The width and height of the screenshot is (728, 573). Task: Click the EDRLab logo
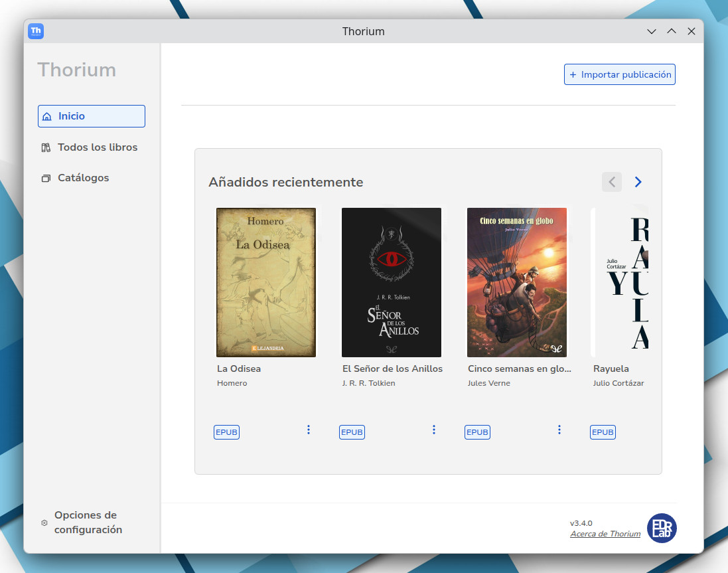[x=662, y=528]
